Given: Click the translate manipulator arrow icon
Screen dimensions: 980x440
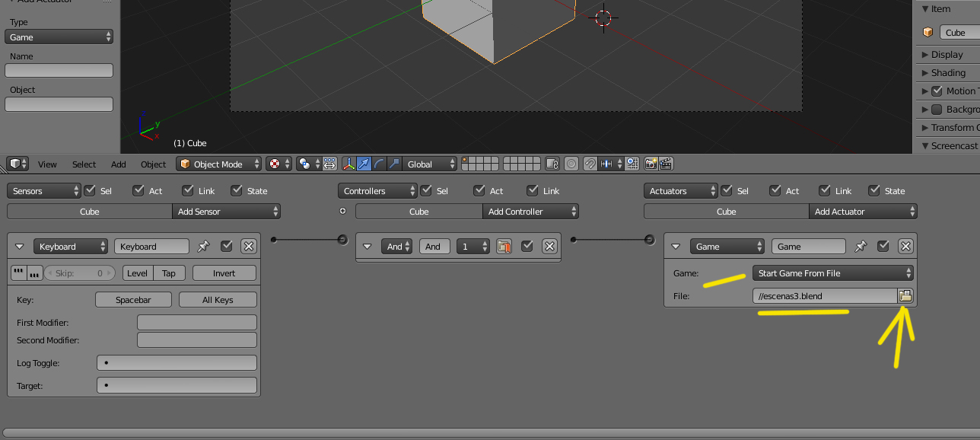Looking at the screenshot, I should point(364,164).
